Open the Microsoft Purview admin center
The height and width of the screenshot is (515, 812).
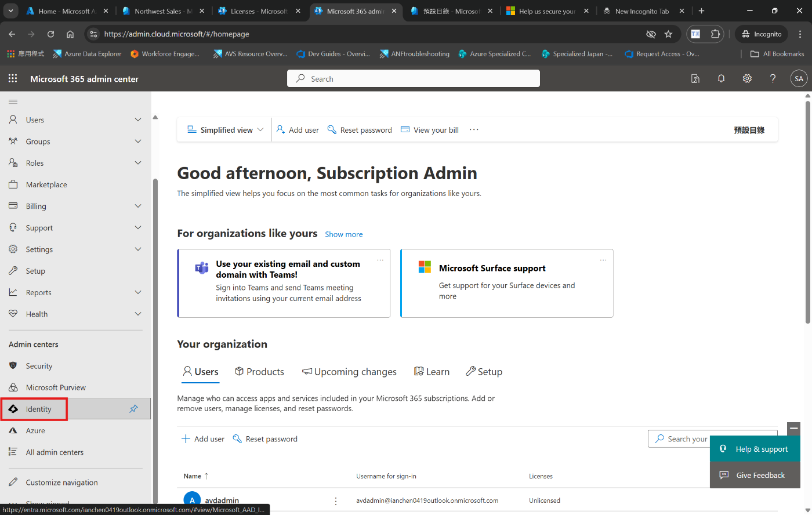click(x=56, y=387)
